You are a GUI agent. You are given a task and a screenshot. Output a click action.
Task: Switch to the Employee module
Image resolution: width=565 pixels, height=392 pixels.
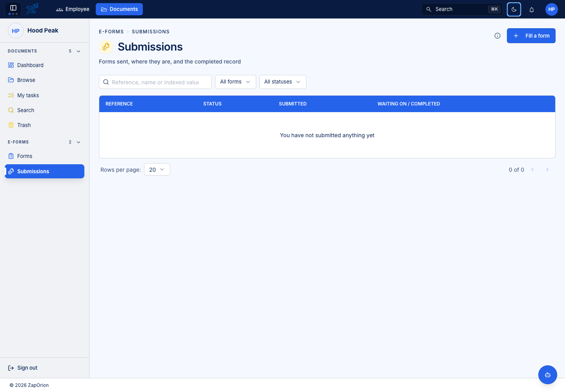point(73,9)
